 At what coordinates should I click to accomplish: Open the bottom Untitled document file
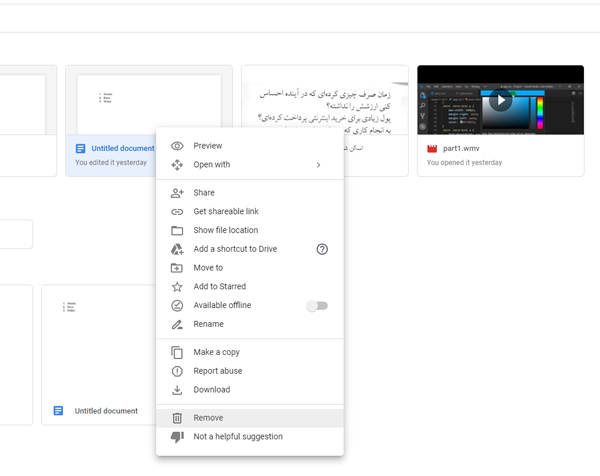point(106,411)
